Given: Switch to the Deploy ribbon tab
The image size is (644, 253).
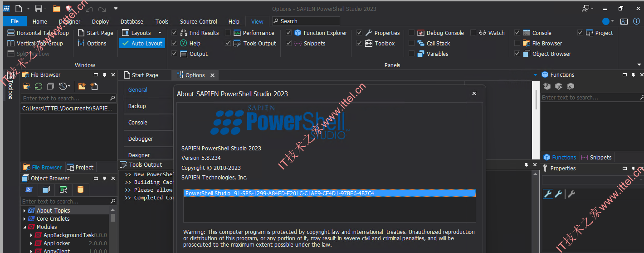Looking at the screenshot, I should click(100, 21).
